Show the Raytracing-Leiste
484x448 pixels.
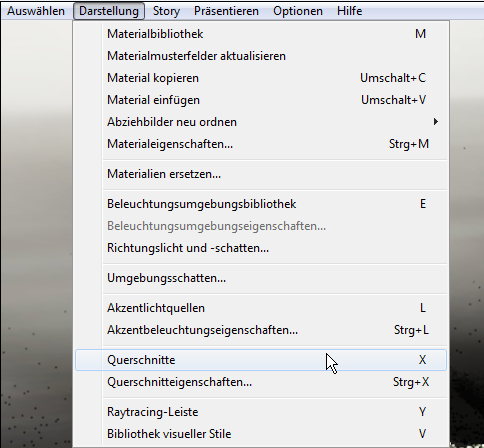pyautogui.click(x=261, y=412)
